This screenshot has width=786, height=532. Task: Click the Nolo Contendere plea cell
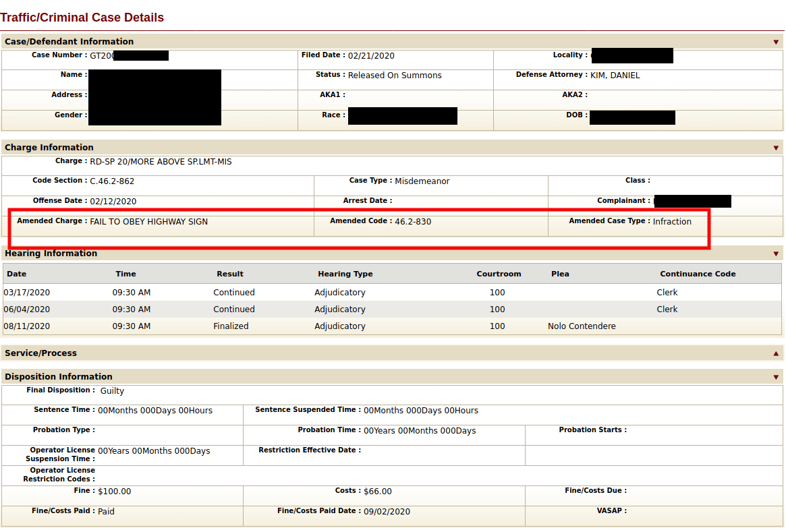pos(582,326)
